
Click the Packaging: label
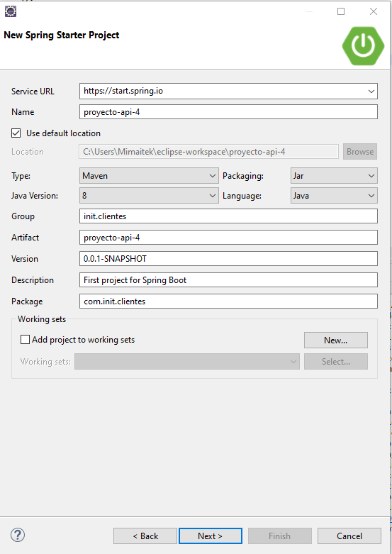coord(243,176)
